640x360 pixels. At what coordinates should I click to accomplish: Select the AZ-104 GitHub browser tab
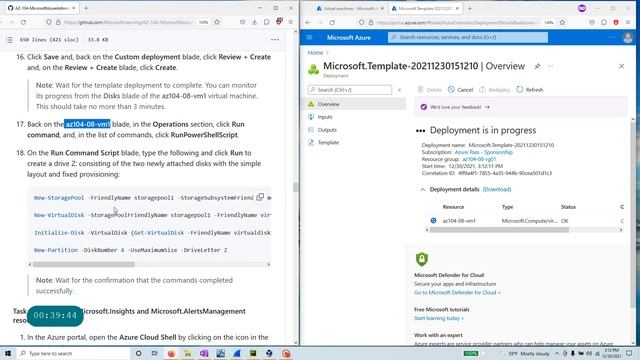click(41, 8)
